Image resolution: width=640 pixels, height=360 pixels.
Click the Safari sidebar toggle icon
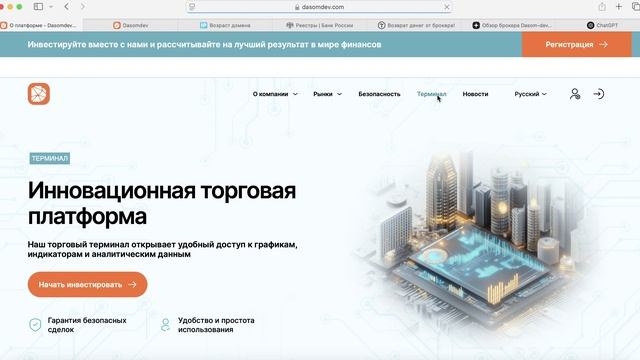38,7
